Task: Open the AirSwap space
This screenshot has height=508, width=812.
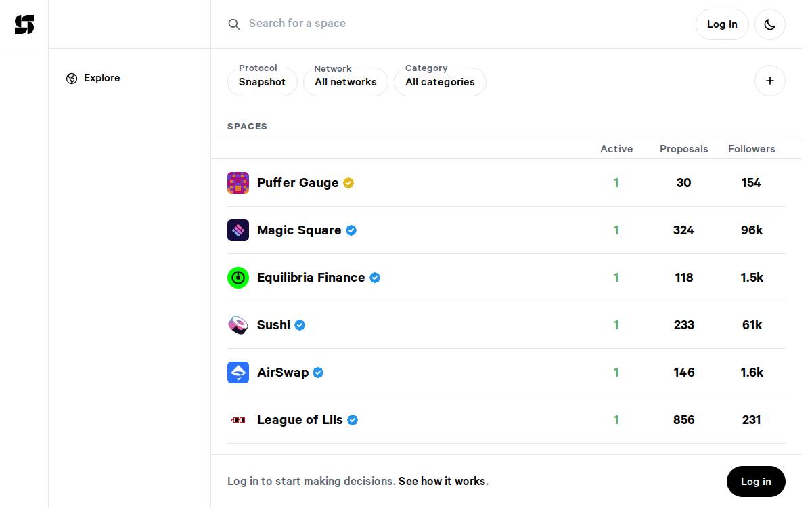Action: point(283,373)
